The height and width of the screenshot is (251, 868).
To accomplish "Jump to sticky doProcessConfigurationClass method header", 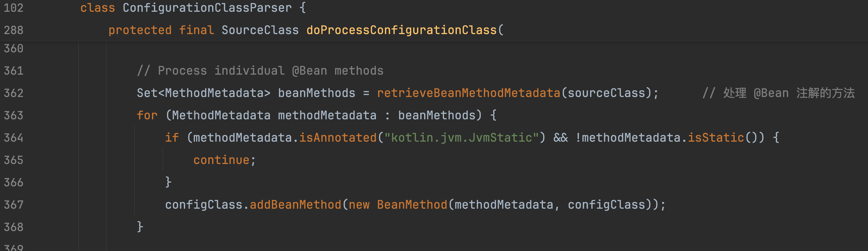I will pyautogui.click(x=401, y=30).
